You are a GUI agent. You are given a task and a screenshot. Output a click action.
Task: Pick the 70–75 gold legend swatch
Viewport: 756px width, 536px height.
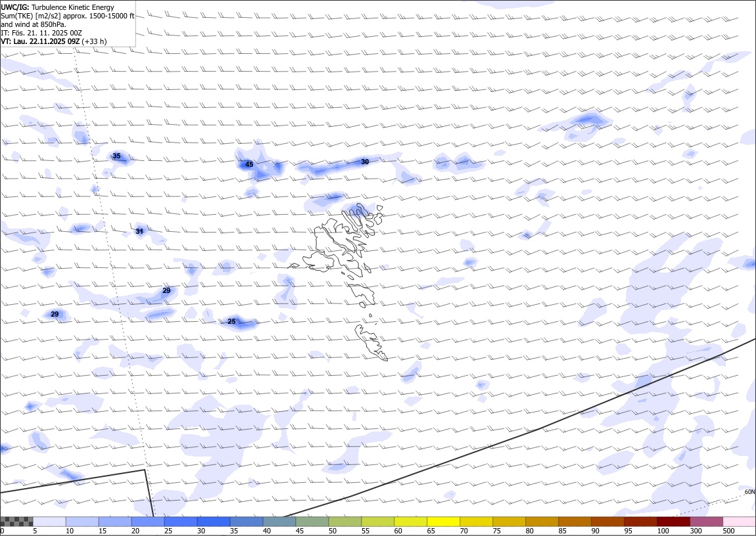coord(476,522)
